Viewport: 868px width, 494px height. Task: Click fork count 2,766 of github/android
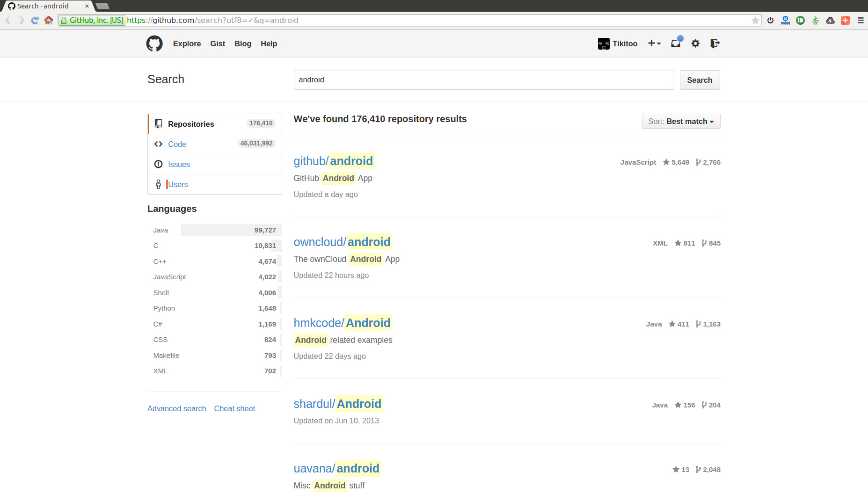click(x=708, y=162)
